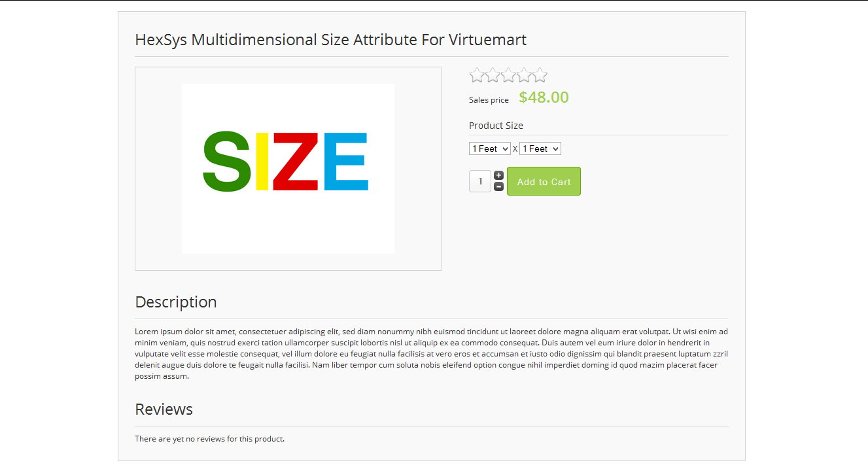Viewport: 868px width, 469px height.
Task: Click the fourth rating star
Action: [524, 75]
